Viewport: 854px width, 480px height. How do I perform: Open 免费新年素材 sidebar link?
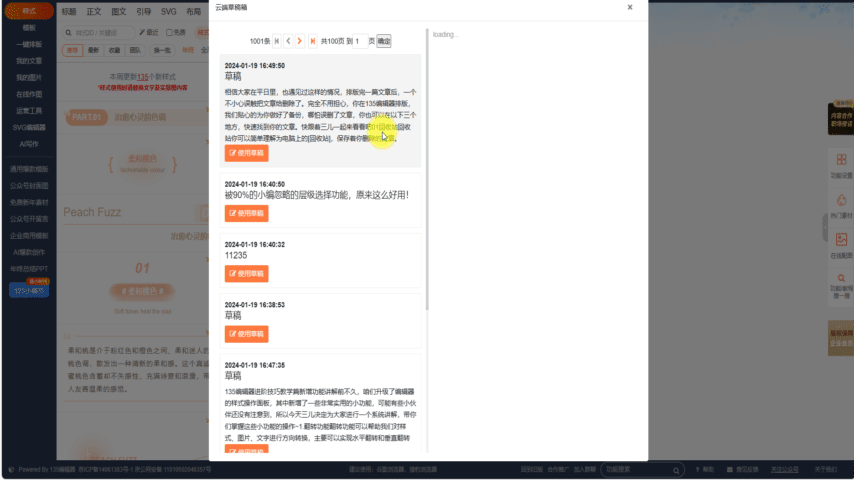[29, 202]
